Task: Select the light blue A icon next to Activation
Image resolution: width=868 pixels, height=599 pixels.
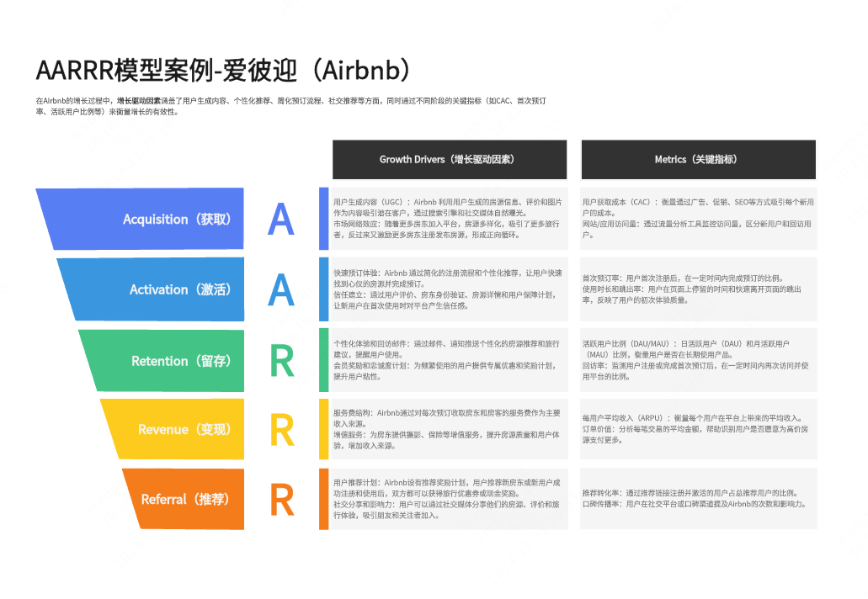Action: [x=281, y=289]
